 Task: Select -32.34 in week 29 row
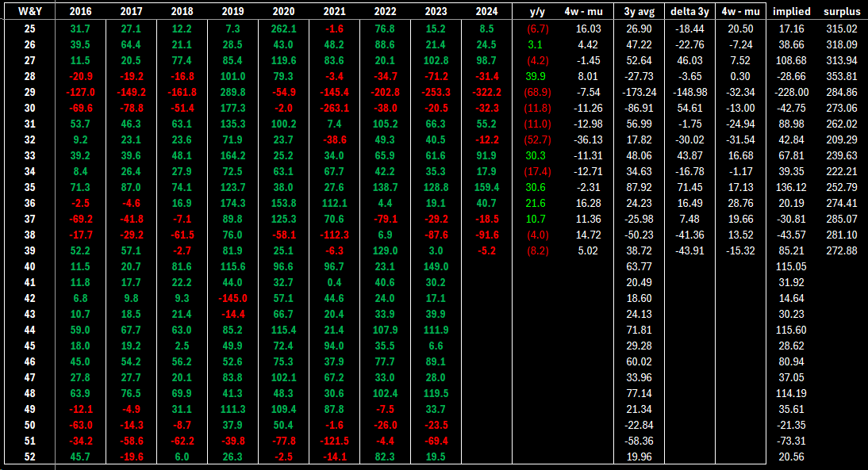pyautogui.click(x=741, y=93)
